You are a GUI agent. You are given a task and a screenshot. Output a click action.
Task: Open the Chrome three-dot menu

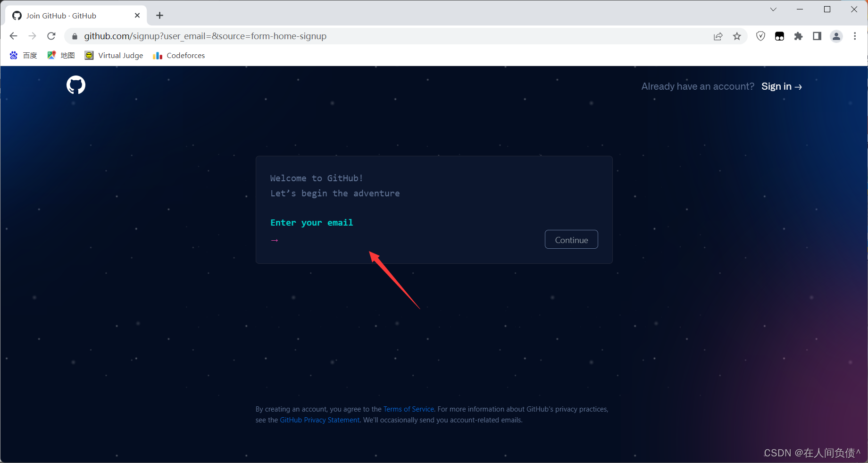855,36
